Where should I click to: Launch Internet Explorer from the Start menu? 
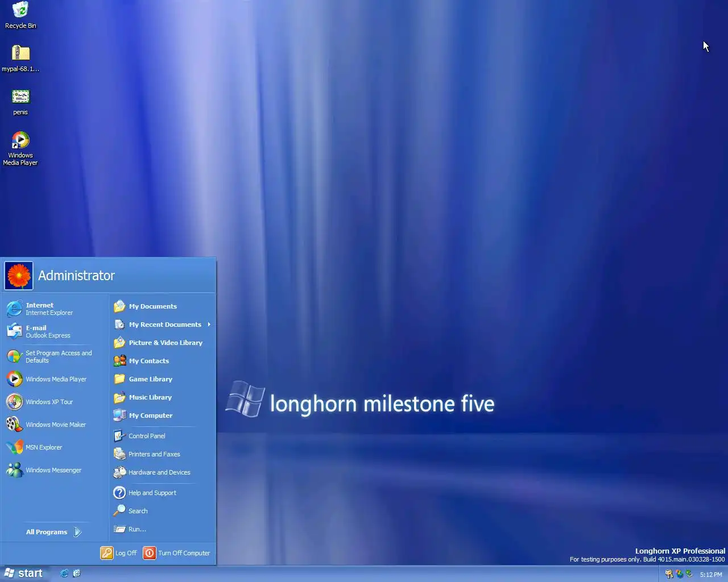(55, 309)
